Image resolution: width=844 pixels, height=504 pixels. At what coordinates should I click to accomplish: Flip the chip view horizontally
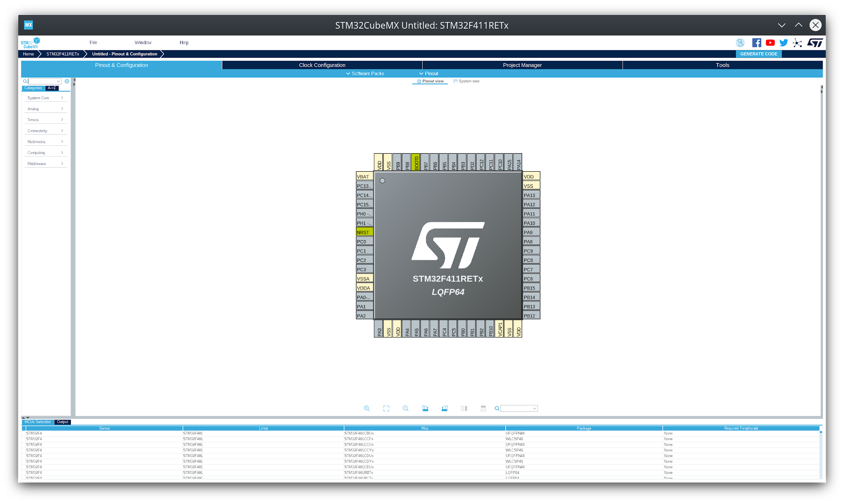pyautogui.click(x=464, y=408)
